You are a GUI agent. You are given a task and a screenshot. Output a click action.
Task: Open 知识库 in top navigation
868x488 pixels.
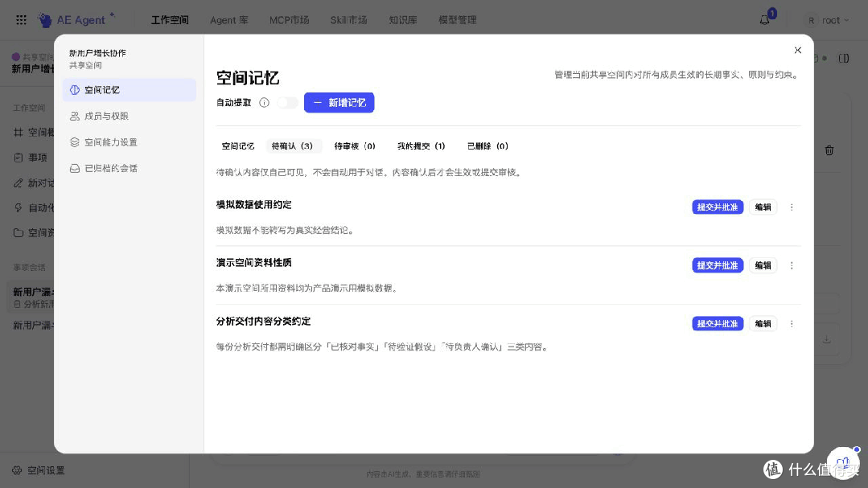[403, 20]
